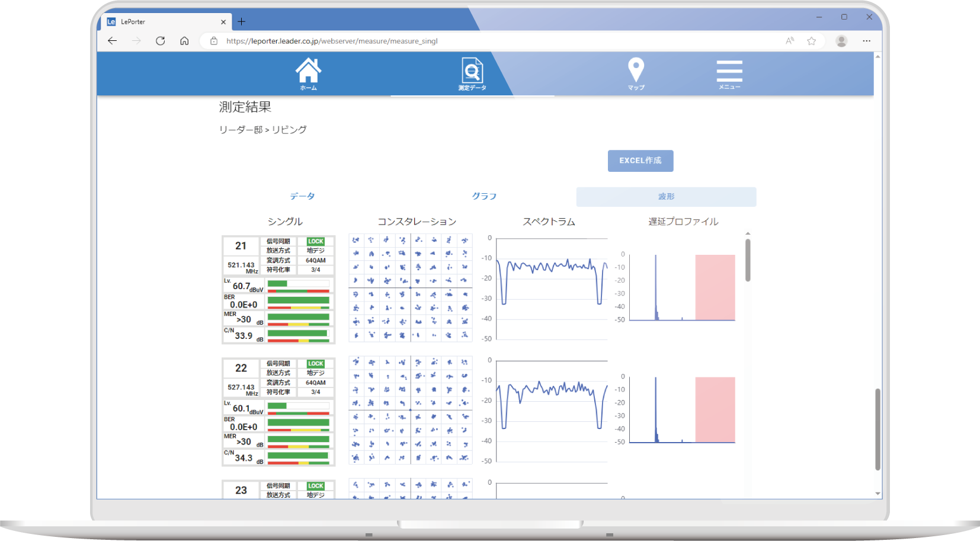Click the 測定結果 heading

point(245,107)
